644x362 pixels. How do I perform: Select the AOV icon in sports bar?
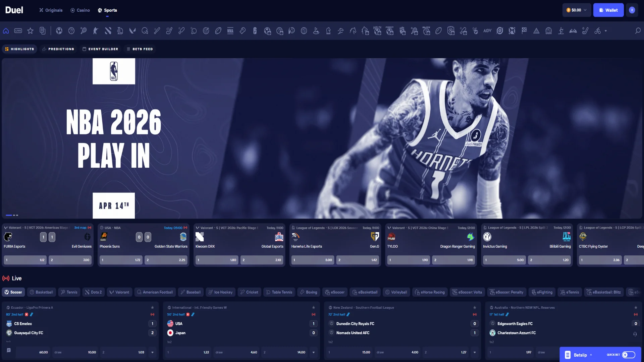(x=487, y=31)
